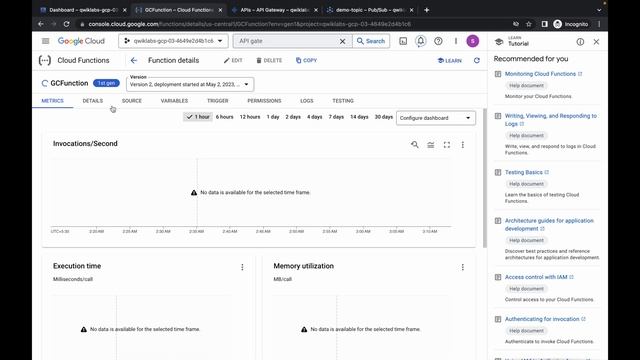Open browser side panel icon
Viewport: 640px width, 360px height.
[x=544, y=24]
